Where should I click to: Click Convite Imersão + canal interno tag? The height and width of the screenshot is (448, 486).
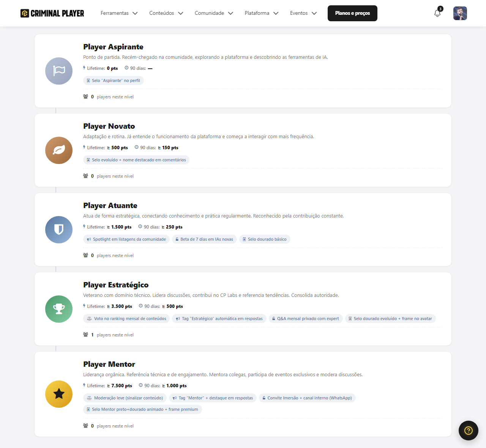click(x=307, y=398)
